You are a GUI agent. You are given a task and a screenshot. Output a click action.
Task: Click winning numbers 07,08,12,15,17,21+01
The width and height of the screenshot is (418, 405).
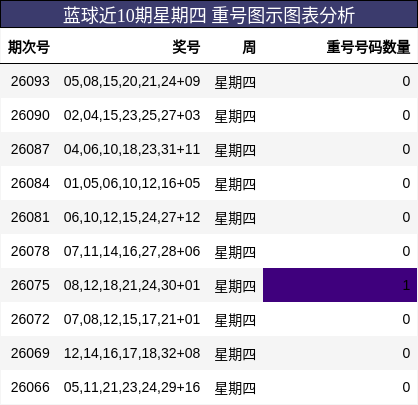tap(132, 319)
